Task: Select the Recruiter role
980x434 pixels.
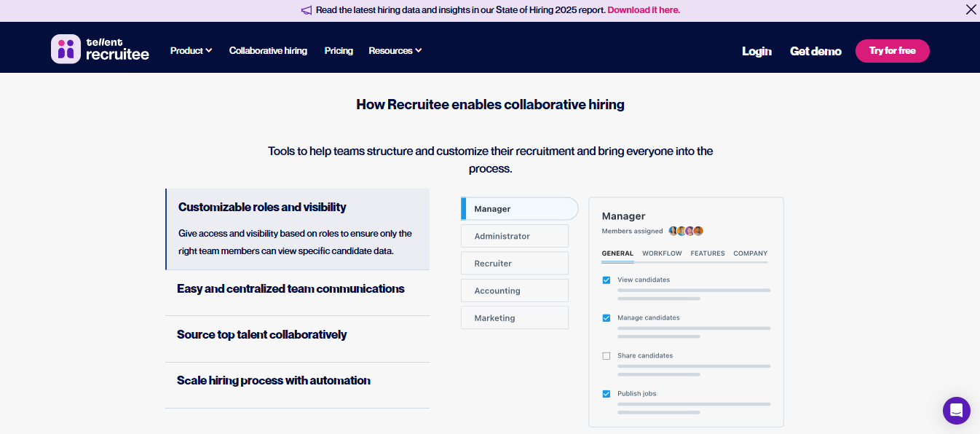Action: (515, 264)
